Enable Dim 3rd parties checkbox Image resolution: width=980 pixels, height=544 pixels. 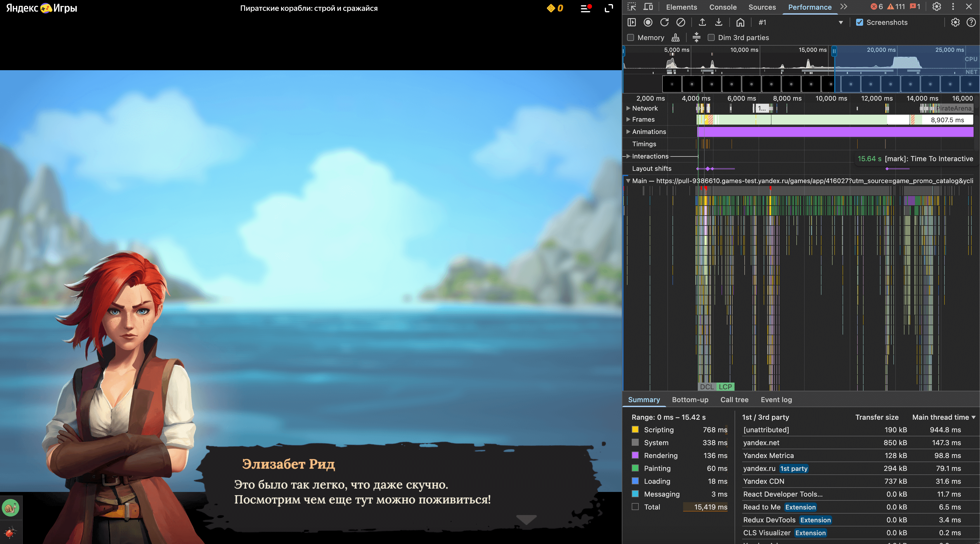pyautogui.click(x=711, y=38)
